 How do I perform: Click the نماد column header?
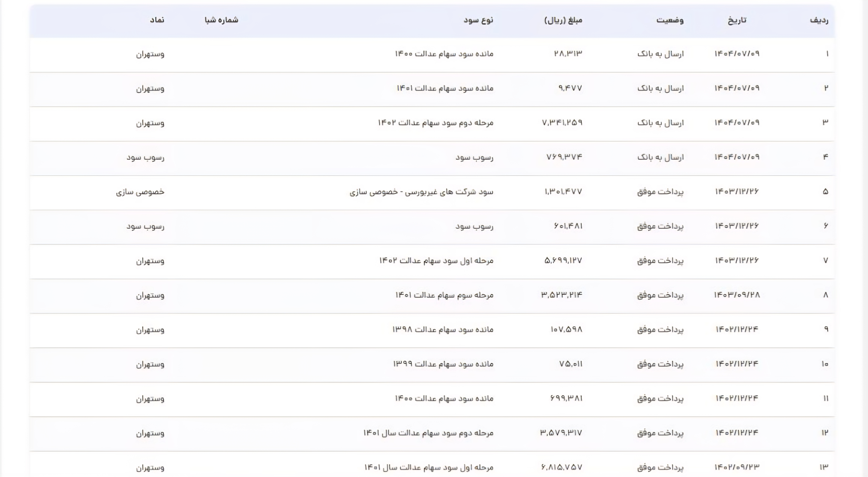[157, 20]
